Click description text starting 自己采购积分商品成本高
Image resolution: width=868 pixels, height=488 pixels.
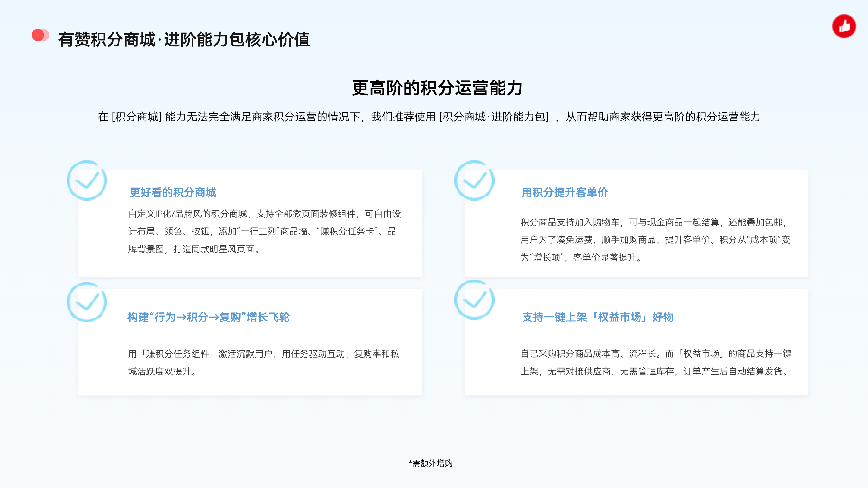coord(656,354)
